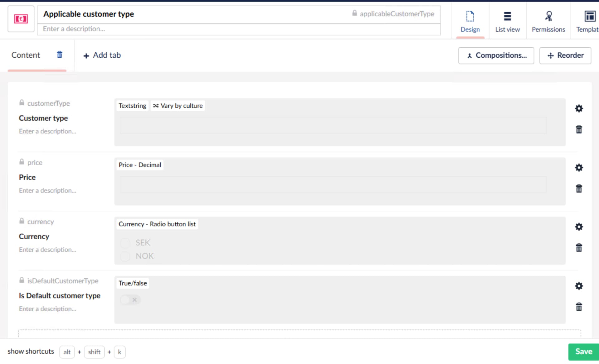This screenshot has width=599, height=364.
Task: Delete the Customer type property
Action: pyautogui.click(x=579, y=129)
